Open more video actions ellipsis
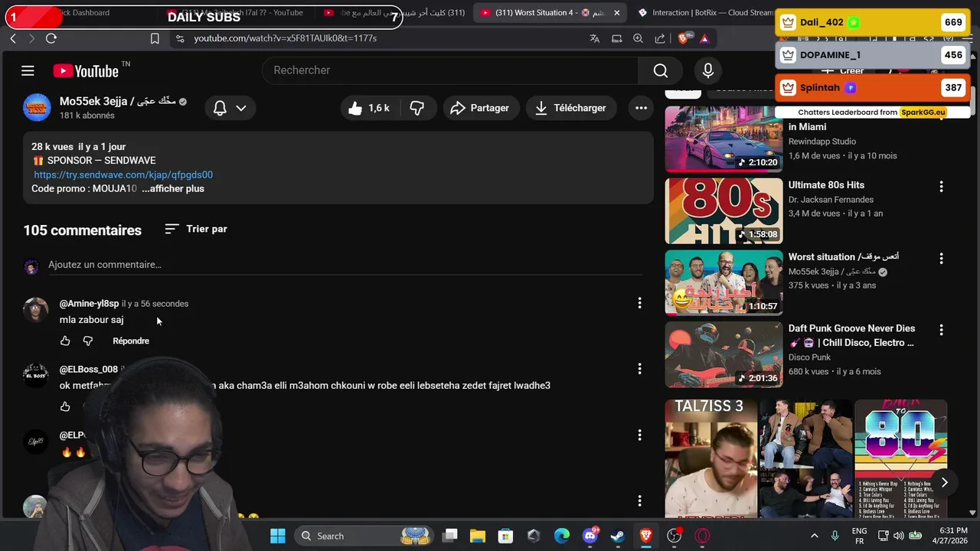The width and height of the screenshot is (980, 551). [x=641, y=108]
